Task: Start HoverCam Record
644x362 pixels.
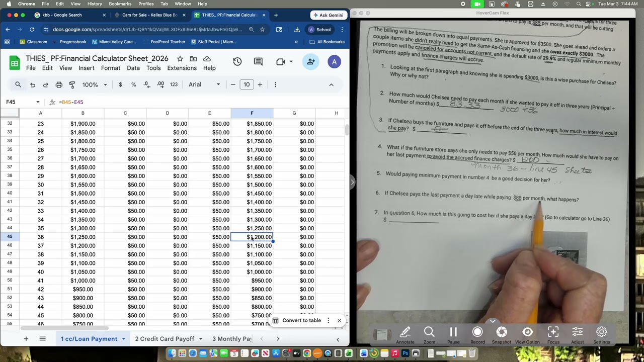Action: click(477, 334)
